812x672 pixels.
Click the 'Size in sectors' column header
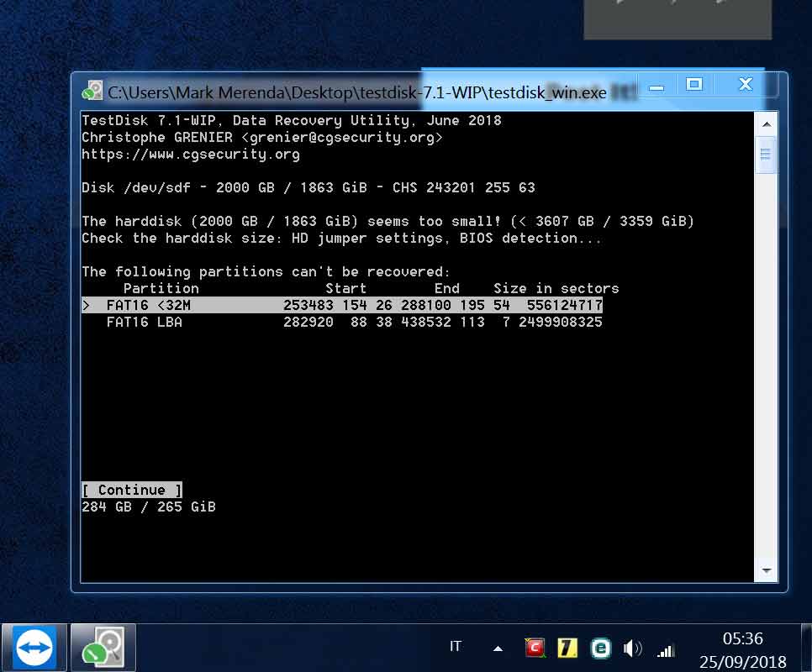click(556, 288)
